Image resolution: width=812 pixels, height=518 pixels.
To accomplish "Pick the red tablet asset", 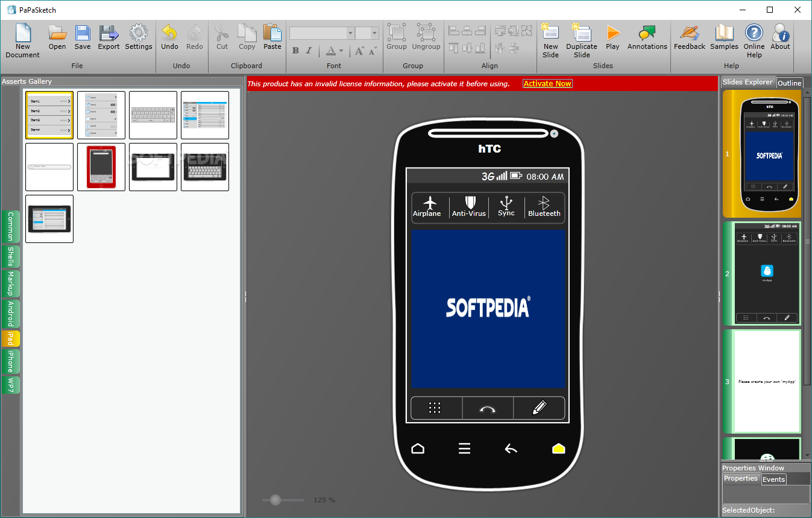I will tap(101, 167).
